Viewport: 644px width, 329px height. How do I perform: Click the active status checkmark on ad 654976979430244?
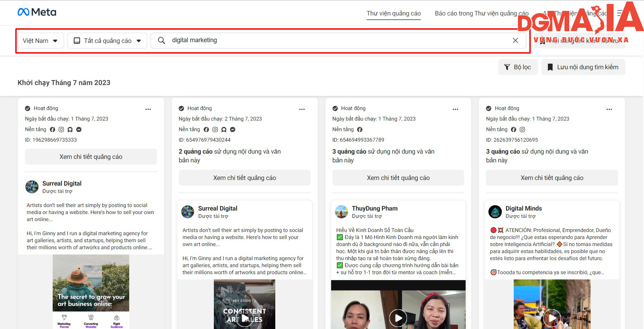182,109
